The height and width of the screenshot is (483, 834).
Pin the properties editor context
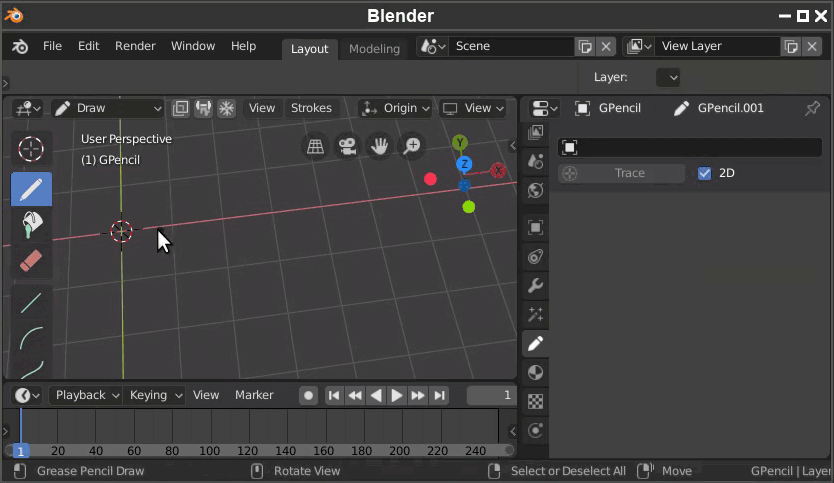pyautogui.click(x=812, y=108)
